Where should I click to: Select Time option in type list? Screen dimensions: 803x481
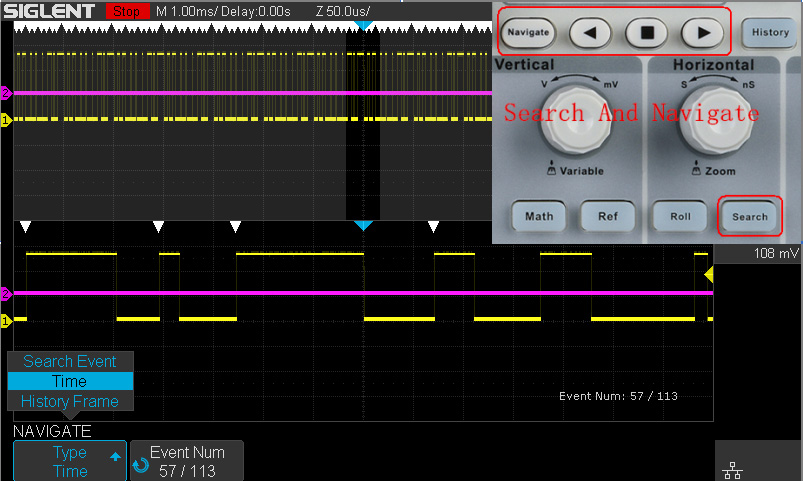pos(70,382)
